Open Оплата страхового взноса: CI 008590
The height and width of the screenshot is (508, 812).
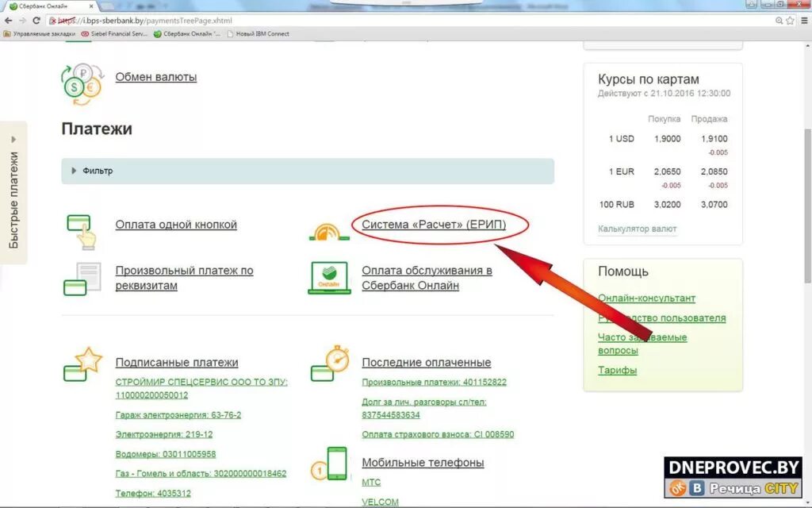[438, 434]
